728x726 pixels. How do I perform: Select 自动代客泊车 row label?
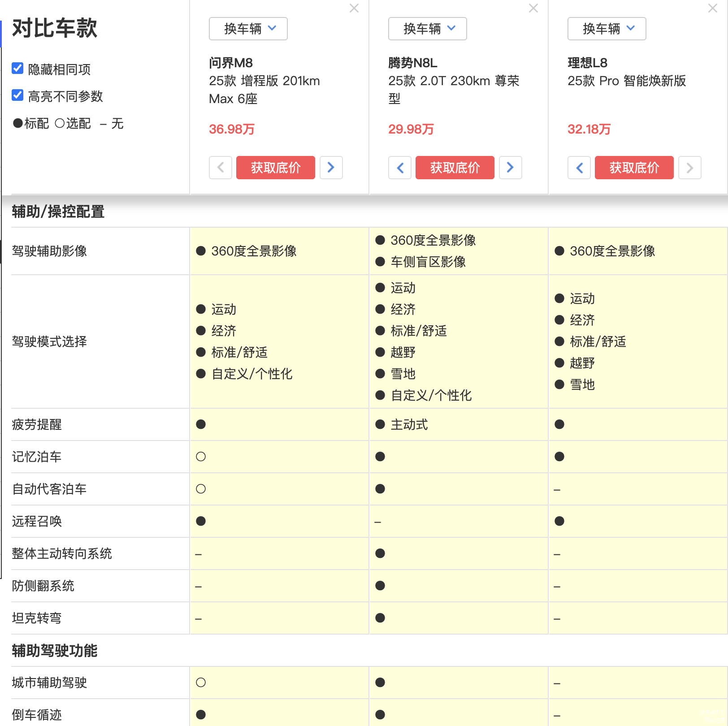tap(49, 489)
